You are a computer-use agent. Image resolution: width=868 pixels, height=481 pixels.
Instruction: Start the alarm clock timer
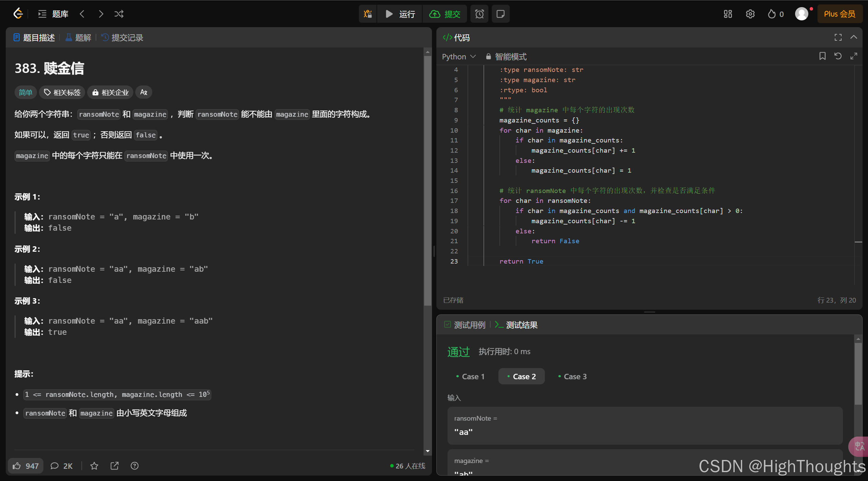(x=479, y=14)
